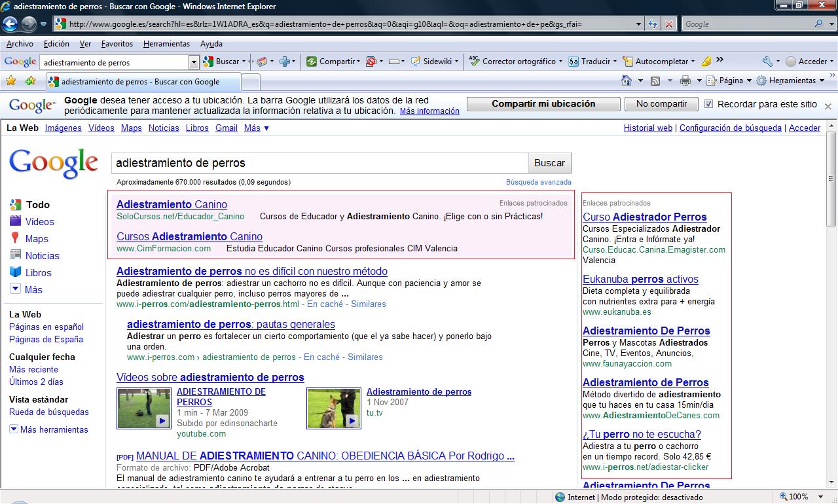838x504 pixels.
Task: Click the Todo icon in the sidebar
Action: coord(15,204)
